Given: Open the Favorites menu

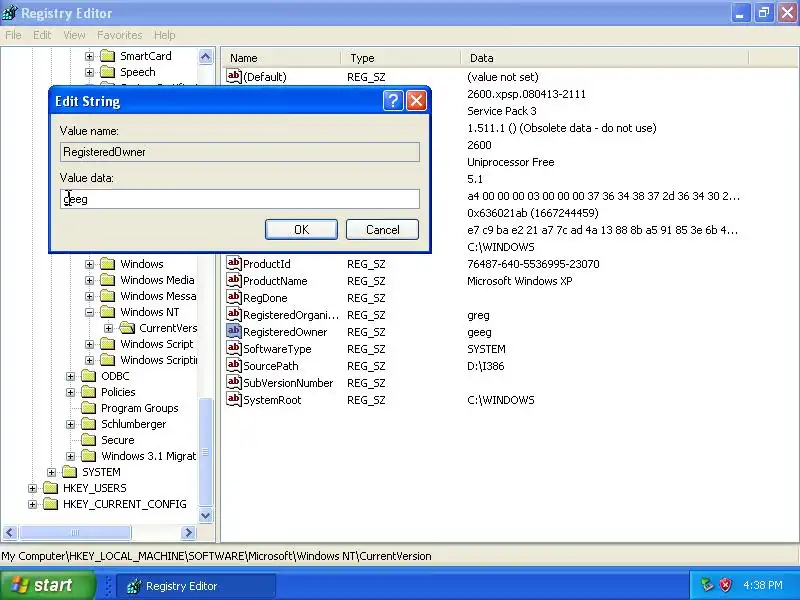Looking at the screenshot, I should 119,35.
